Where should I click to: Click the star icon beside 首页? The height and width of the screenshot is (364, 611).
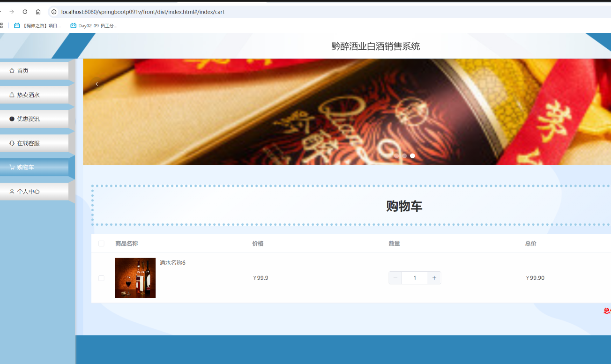pyautogui.click(x=12, y=71)
